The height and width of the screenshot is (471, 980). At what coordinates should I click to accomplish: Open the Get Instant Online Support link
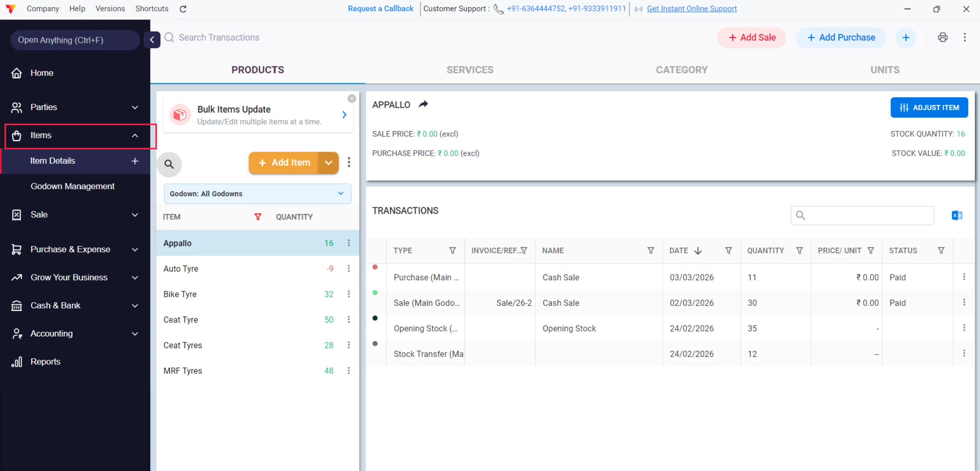pyautogui.click(x=691, y=8)
